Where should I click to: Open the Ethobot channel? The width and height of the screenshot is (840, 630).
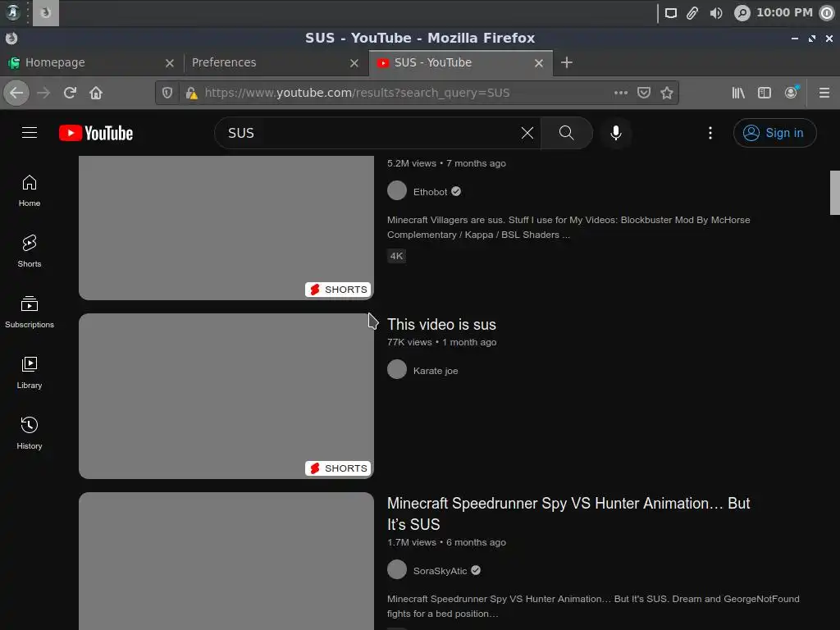(430, 192)
